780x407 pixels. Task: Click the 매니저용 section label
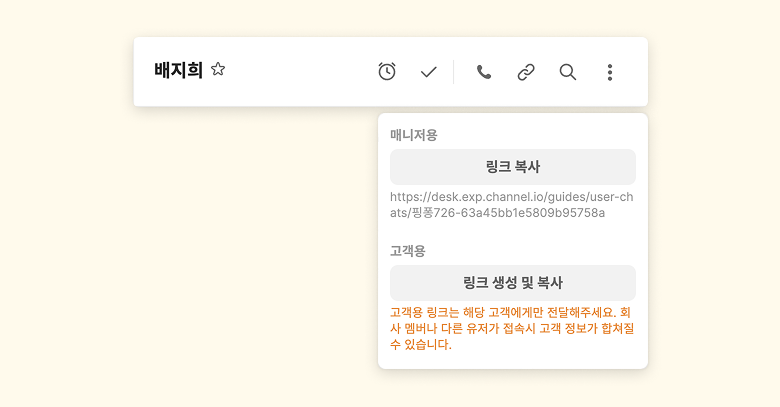[x=414, y=135]
